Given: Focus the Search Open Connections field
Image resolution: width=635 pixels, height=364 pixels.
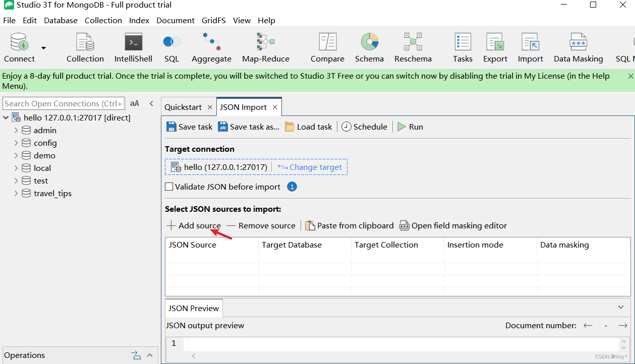Looking at the screenshot, I should pyautogui.click(x=64, y=103).
